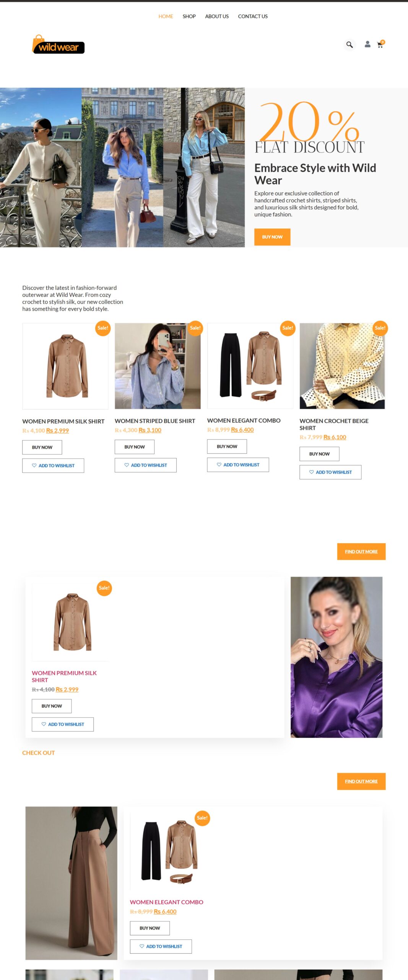This screenshot has height=980, width=408.
Task: Click the user account icon
Action: (367, 44)
